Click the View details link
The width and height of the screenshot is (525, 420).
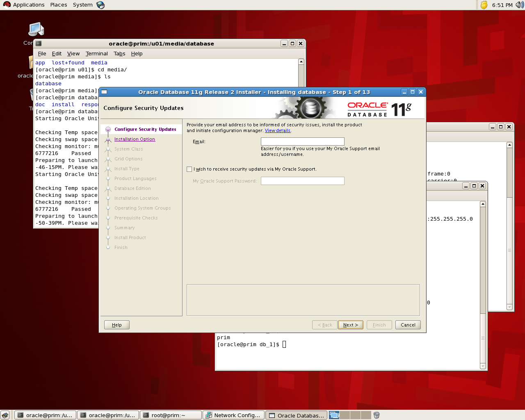click(277, 130)
